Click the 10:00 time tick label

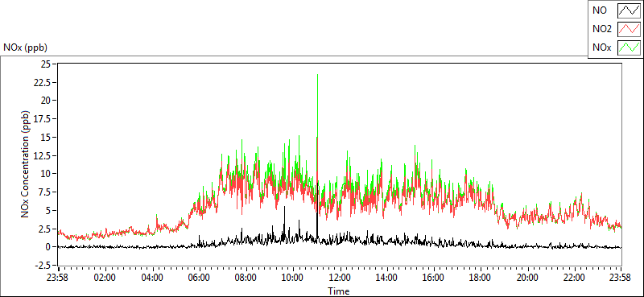[292, 277]
